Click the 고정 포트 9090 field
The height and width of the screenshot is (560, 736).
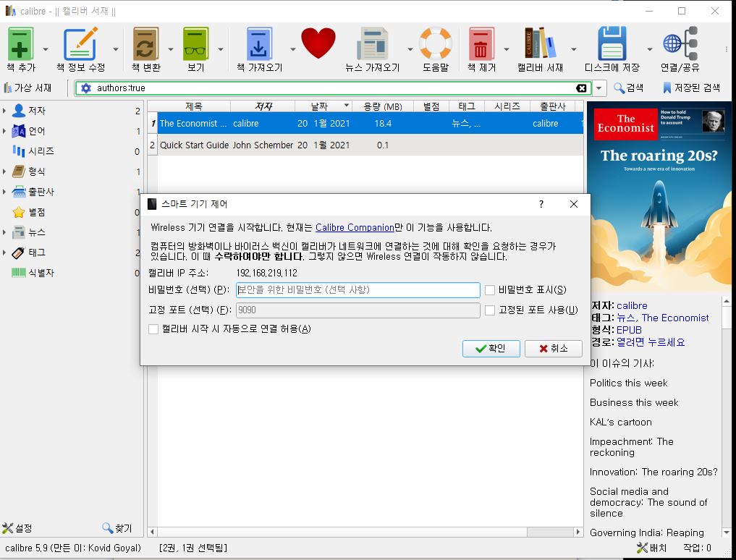(358, 310)
